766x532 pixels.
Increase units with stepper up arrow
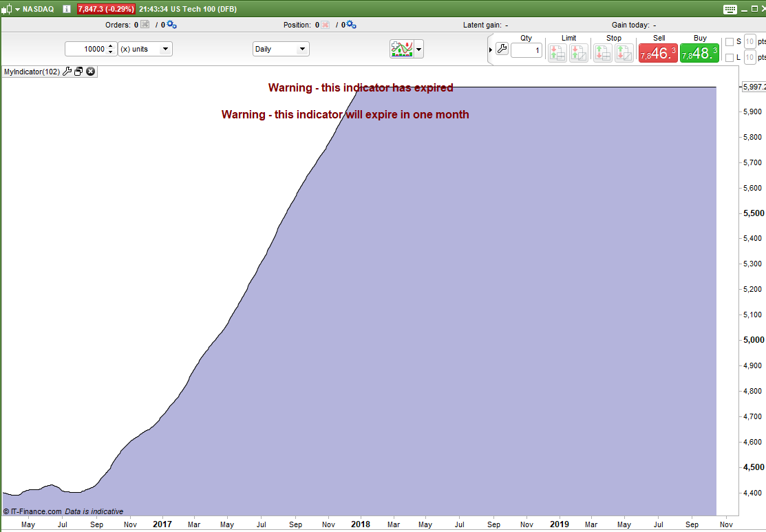[111, 46]
